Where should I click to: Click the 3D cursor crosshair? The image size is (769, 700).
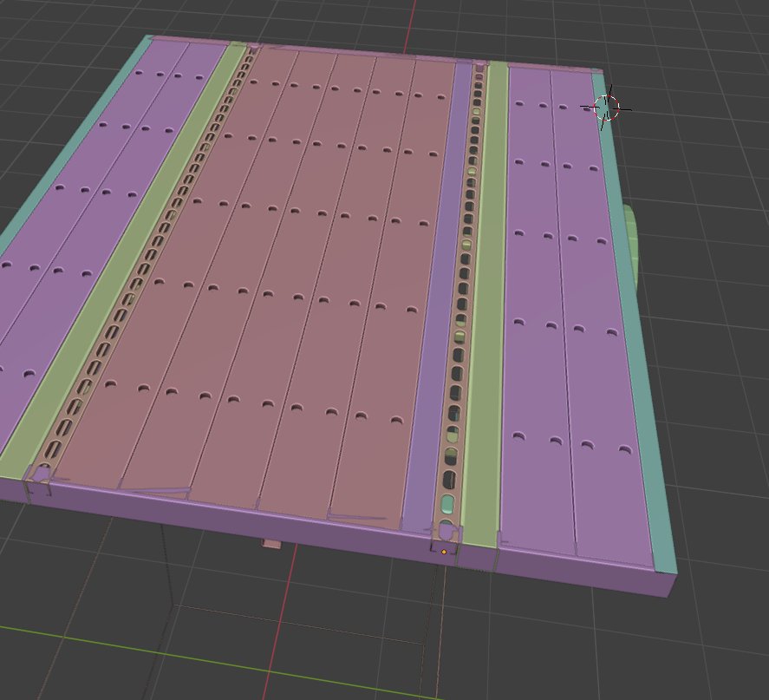point(607,108)
